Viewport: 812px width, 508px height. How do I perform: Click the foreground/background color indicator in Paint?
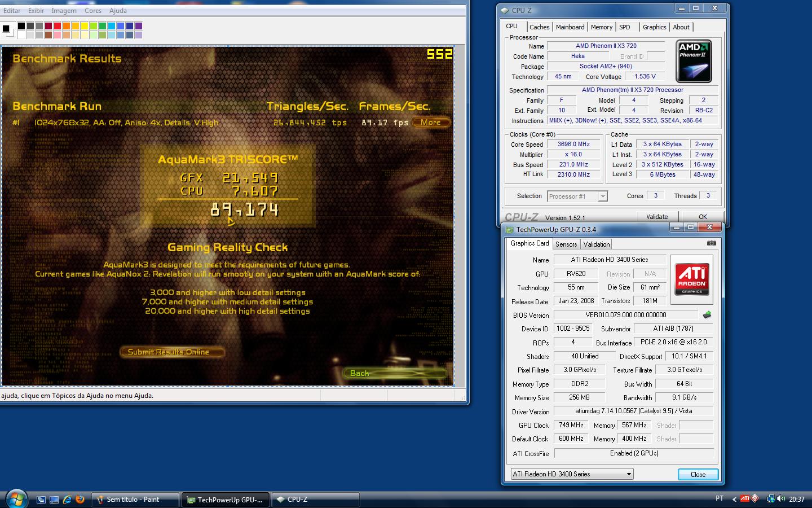(8, 30)
